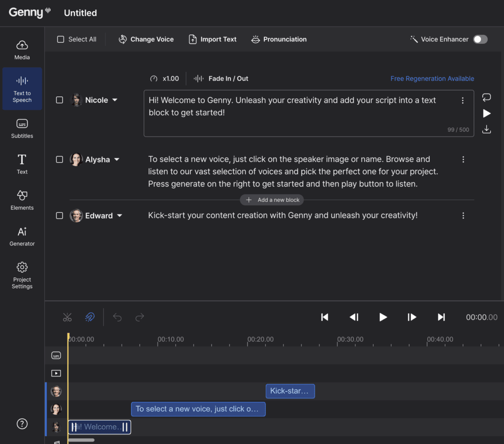Change the x1.00 speed setting
Image resolution: width=504 pixels, height=444 pixels.
point(164,78)
